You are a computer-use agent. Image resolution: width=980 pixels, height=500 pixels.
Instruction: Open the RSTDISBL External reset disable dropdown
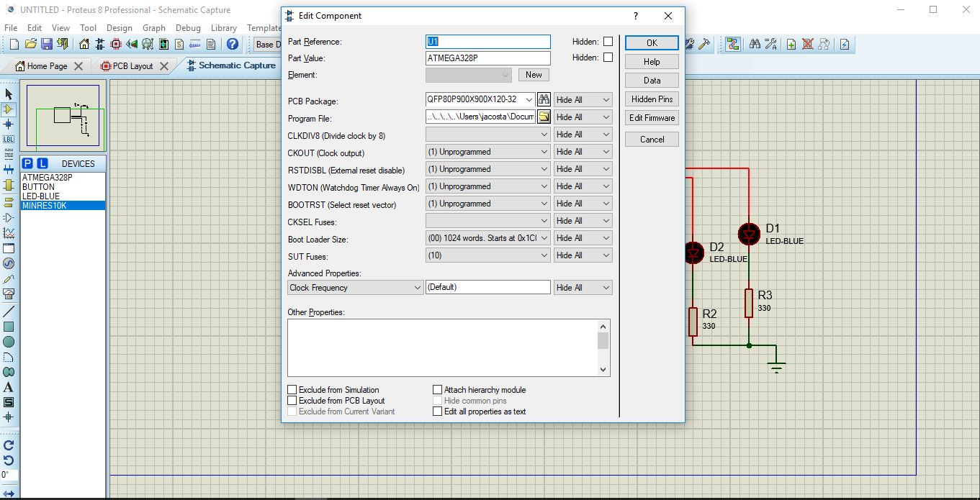pos(488,169)
